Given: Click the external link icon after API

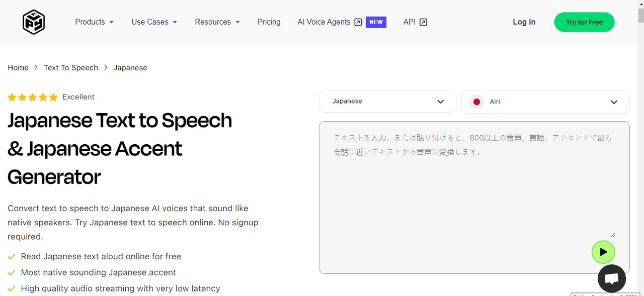Looking at the screenshot, I should pyautogui.click(x=423, y=22).
